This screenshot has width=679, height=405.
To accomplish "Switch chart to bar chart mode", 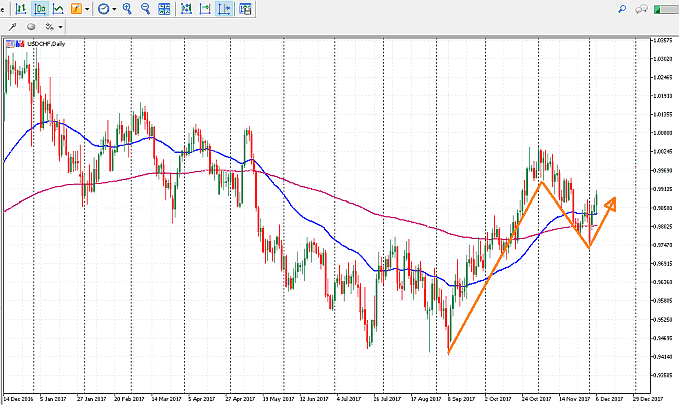I will [22, 9].
